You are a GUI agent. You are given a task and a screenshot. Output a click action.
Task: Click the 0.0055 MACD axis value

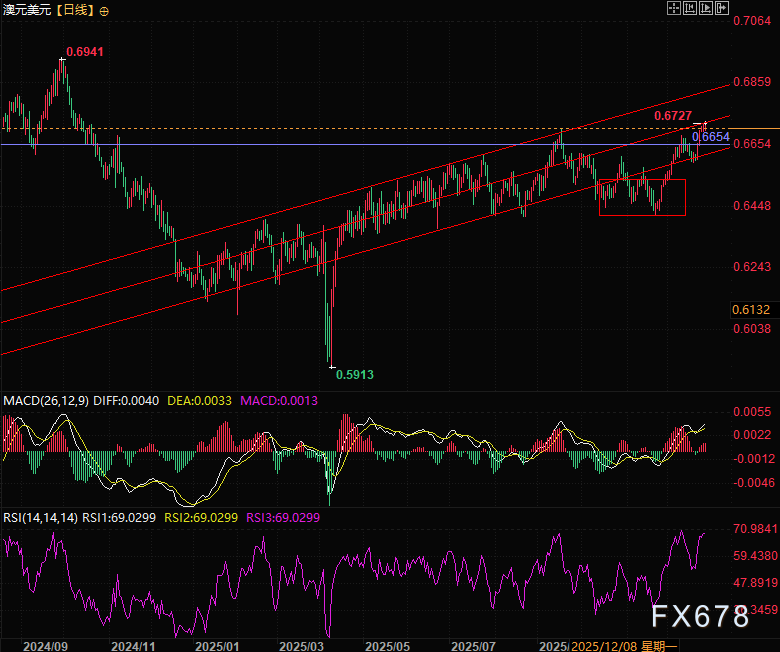[752, 412]
